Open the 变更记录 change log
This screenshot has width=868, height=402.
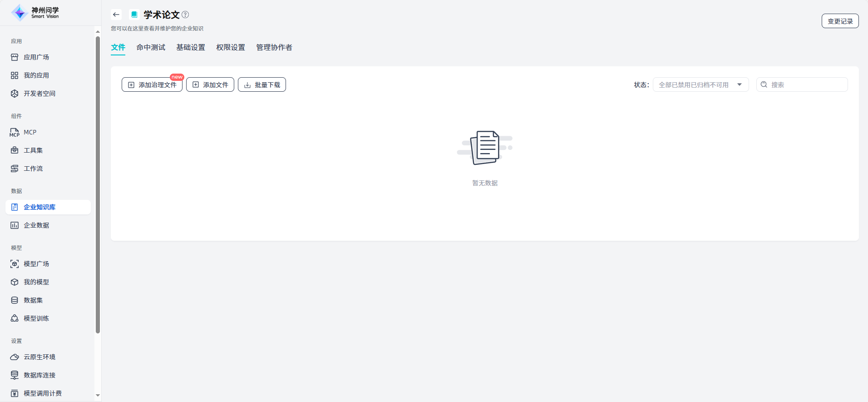pyautogui.click(x=840, y=21)
